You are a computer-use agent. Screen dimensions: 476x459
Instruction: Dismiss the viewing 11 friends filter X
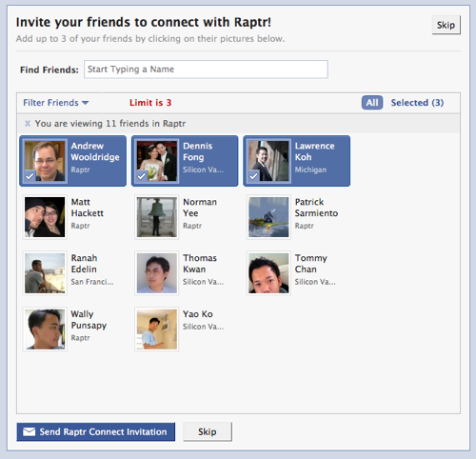tap(28, 123)
